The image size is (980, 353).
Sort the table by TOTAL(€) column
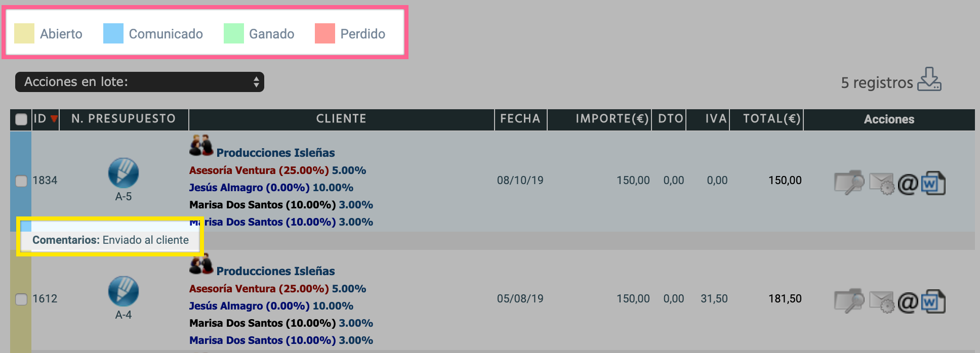(x=772, y=119)
